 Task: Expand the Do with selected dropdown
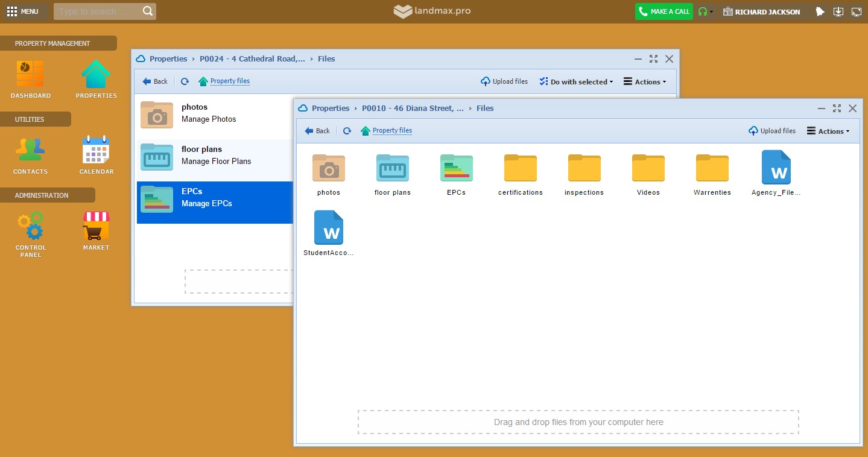pos(575,81)
